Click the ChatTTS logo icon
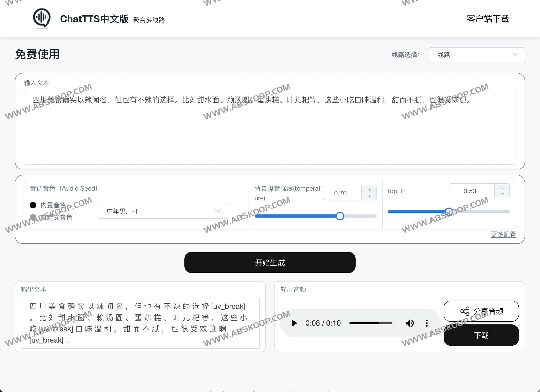540x392 pixels. (42, 19)
